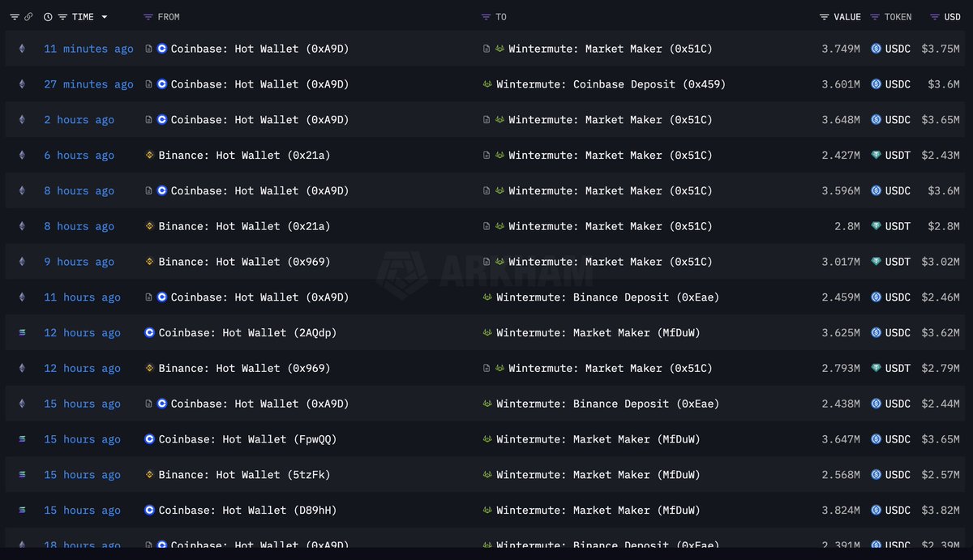This screenshot has width=973, height=560.
Task: Open Wintermute: Coinbase Deposit (0x459) address
Action: click(x=611, y=84)
